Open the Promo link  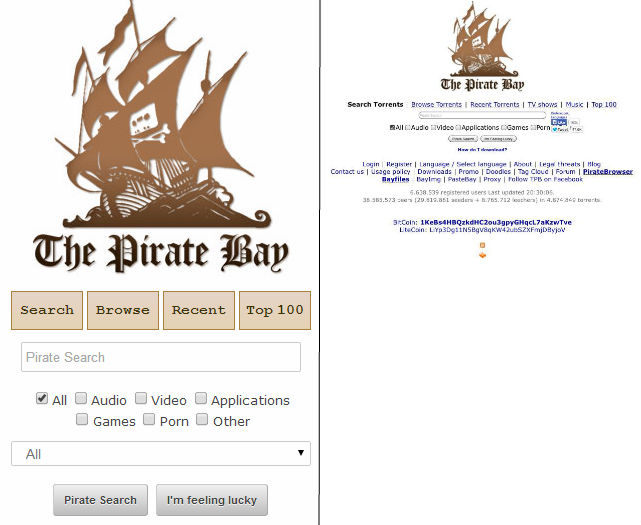(x=468, y=172)
